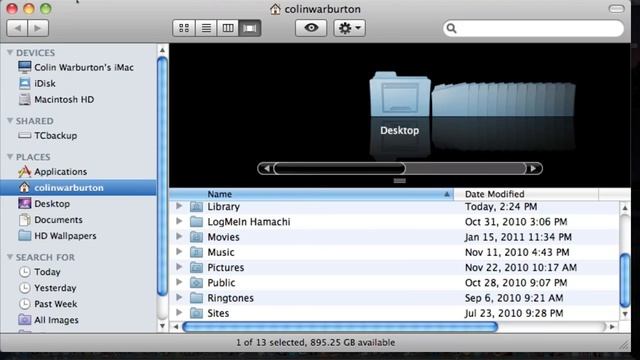The width and height of the screenshot is (640, 360).
Task: Switch to list view
Action: coord(206,28)
